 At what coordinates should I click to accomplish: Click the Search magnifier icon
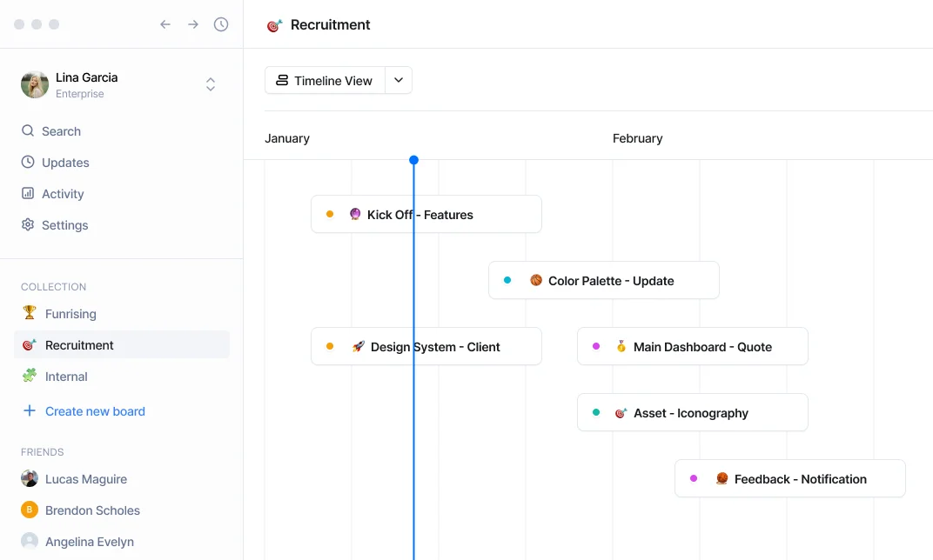click(28, 131)
